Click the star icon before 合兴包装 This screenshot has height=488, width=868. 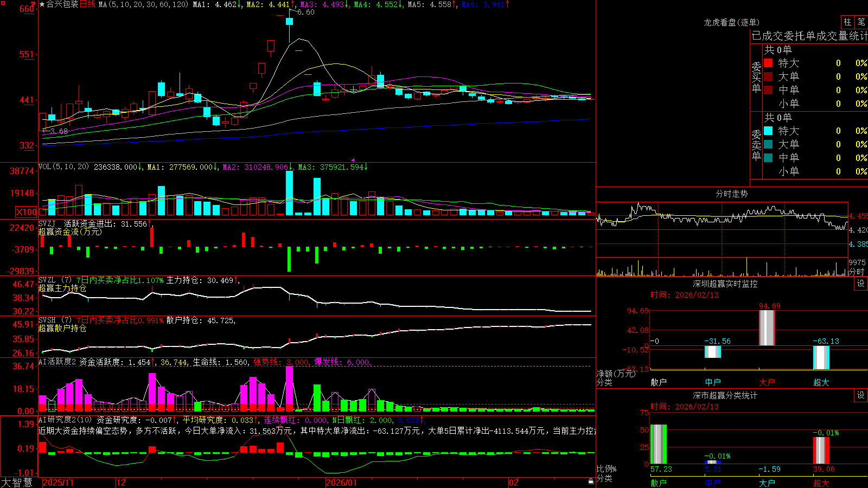tap(42, 4)
